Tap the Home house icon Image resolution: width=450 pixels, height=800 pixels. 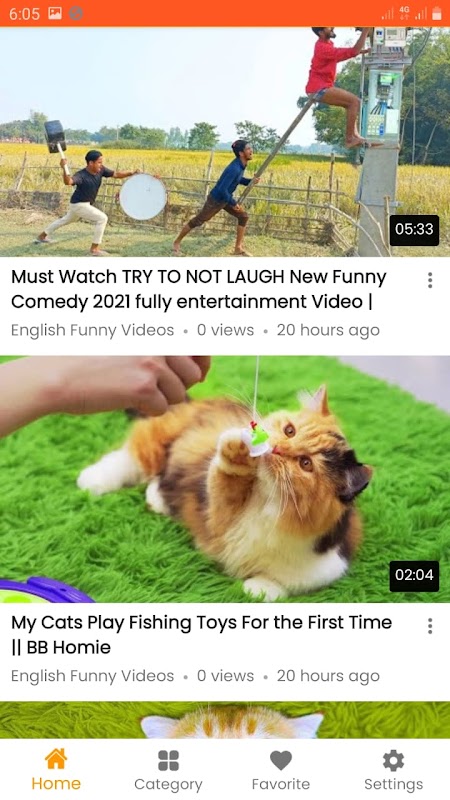click(x=56, y=759)
